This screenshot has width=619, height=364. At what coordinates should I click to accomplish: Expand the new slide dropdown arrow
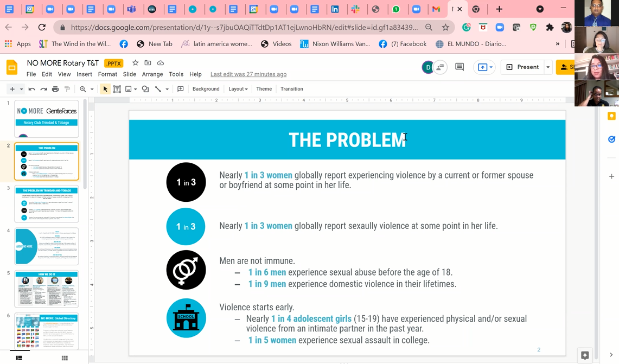pos(21,89)
